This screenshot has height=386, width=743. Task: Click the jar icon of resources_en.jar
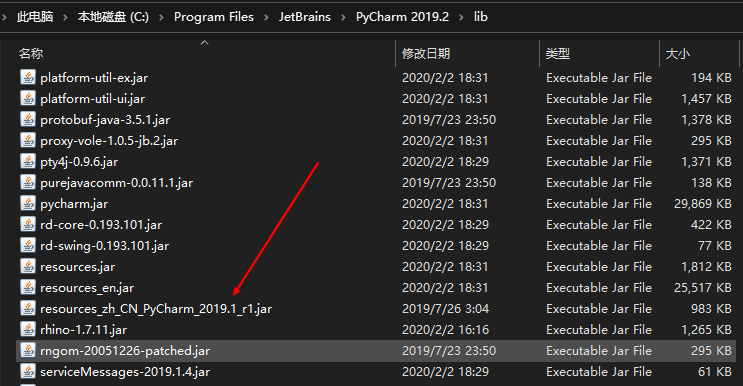(28, 287)
